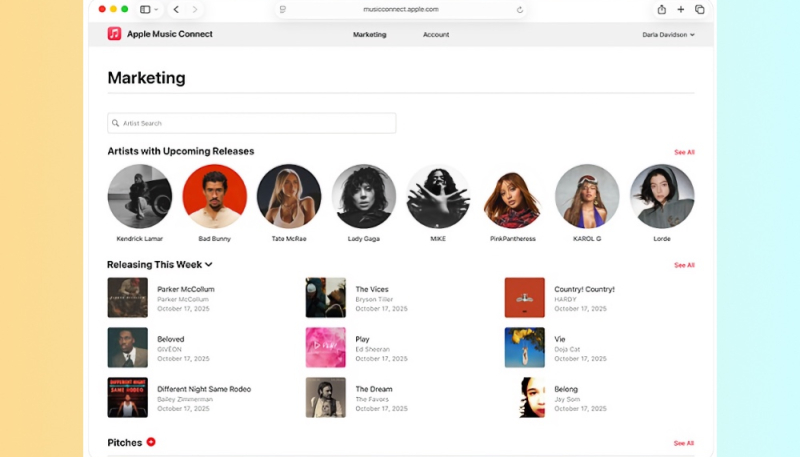
Task: Click the "GIVĒON" artist name
Action: (x=169, y=349)
